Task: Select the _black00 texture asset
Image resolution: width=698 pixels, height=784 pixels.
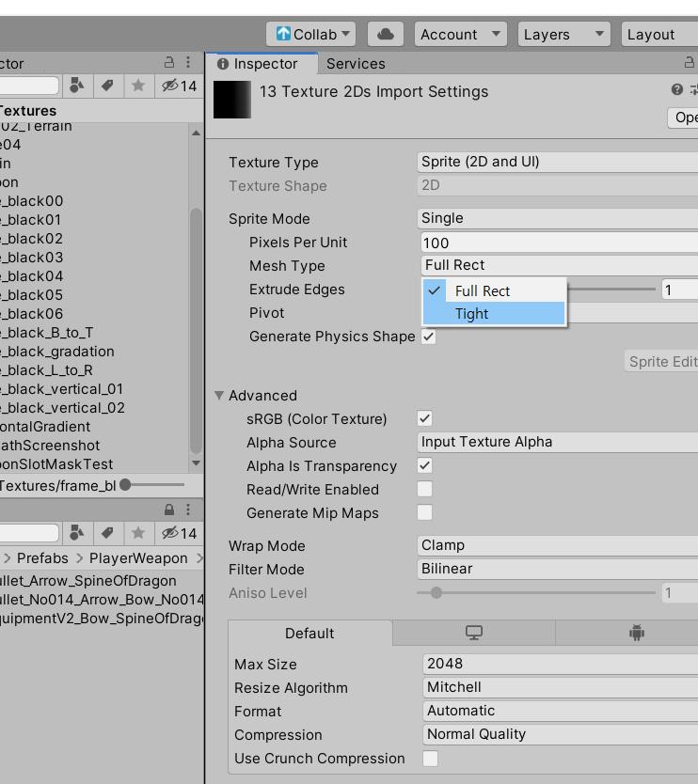Action: (32, 201)
